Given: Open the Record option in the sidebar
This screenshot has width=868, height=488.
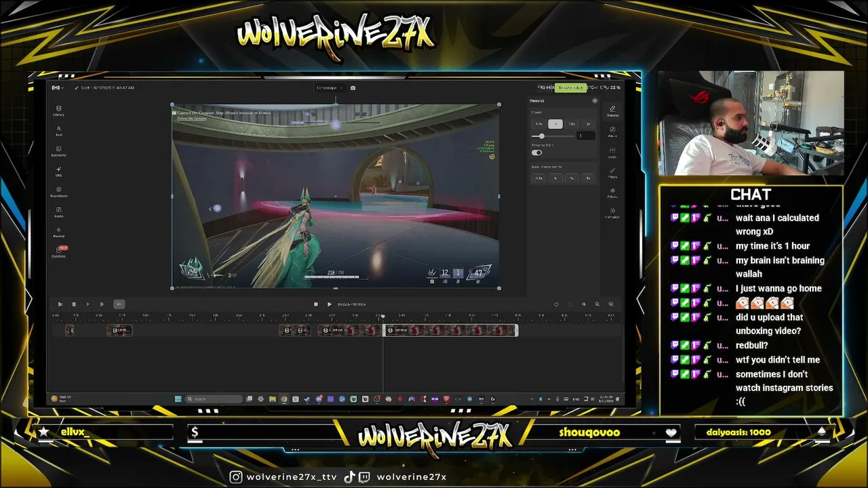Looking at the screenshot, I should [x=59, y=232].
